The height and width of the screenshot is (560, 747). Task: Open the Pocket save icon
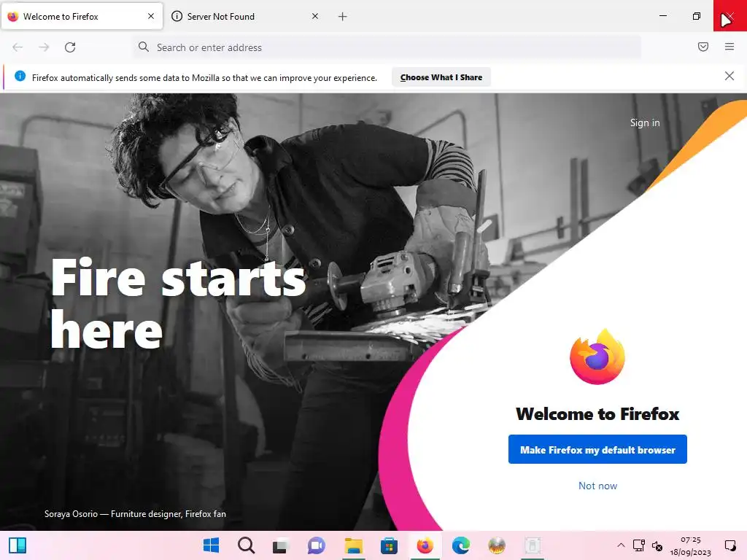click(703, 47)
